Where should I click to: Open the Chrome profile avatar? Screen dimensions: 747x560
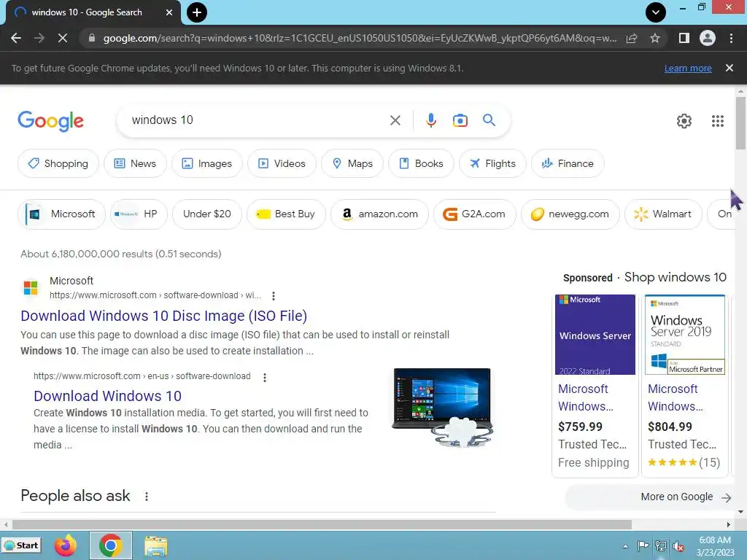(x=708, y=38)
